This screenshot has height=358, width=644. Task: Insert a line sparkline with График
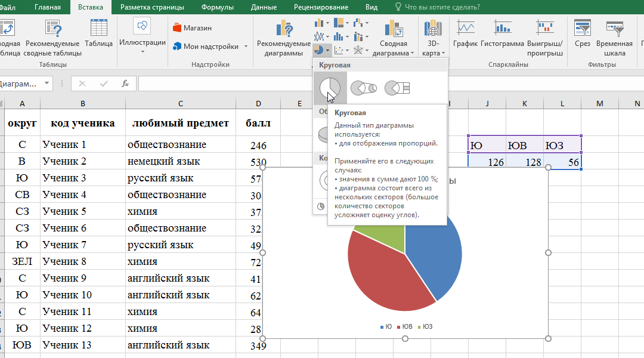coord(465,33)
